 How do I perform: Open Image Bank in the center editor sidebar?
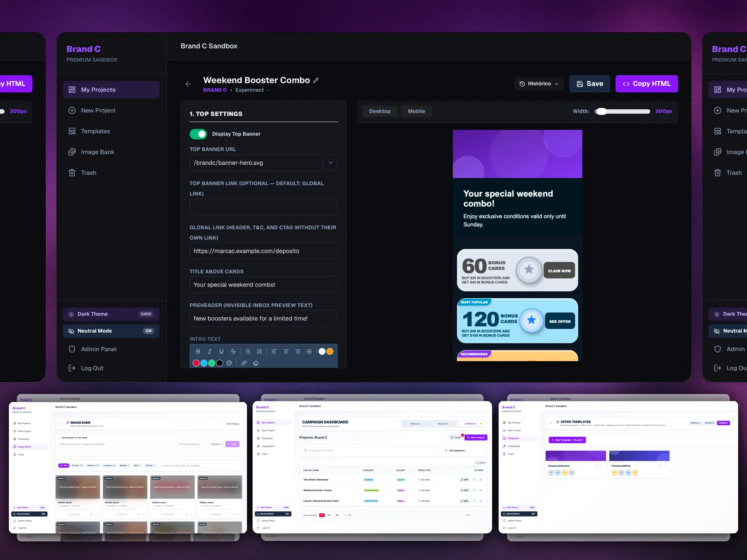(111, 152)
